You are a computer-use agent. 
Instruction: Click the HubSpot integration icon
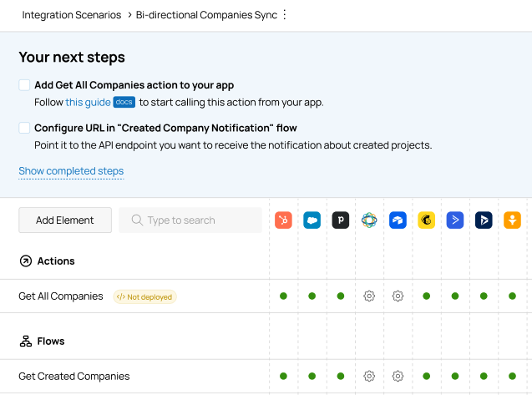tap(283, 220)
